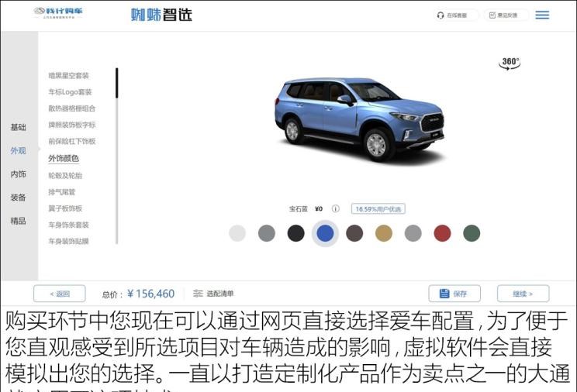The width and height of the screenshot is (577, 392).
Task: Click the options list scrollbar
Action: click(x=116, y=156)
